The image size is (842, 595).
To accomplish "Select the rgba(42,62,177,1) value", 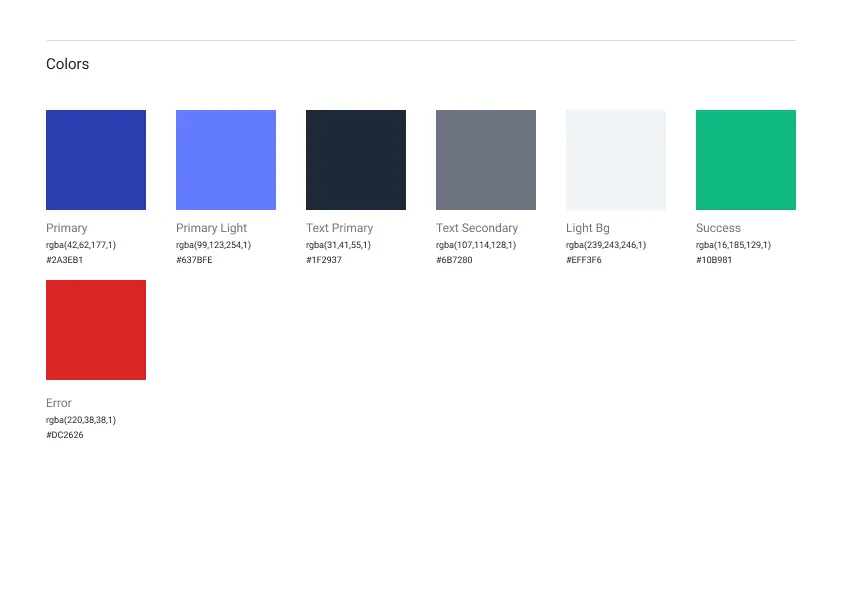I will point(81,245).
